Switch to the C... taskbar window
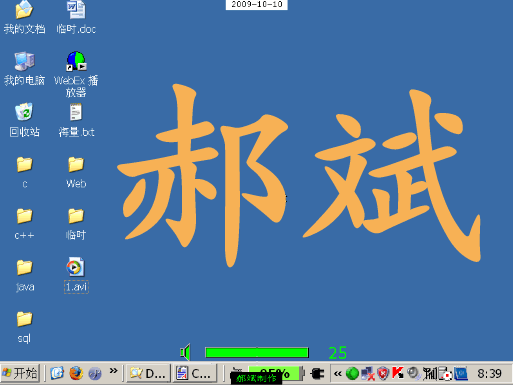The height and width of the screenshot is (385, 513). [x=194, y=373]
